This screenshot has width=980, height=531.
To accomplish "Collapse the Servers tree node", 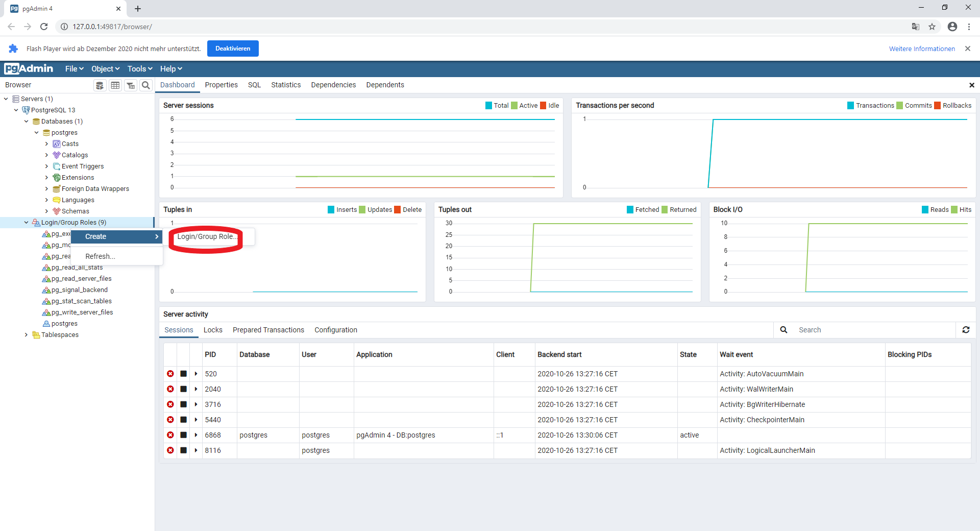I will [6, 99].
